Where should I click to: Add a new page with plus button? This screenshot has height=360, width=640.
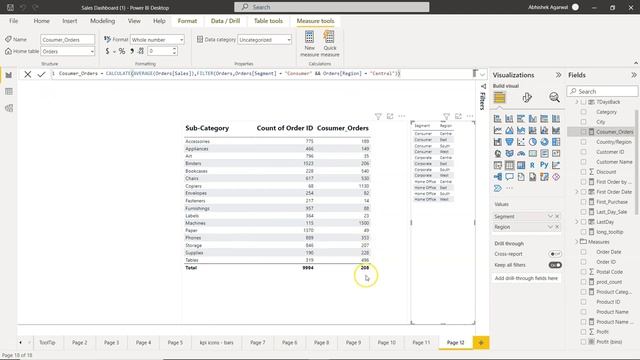[x=481, y=342]
